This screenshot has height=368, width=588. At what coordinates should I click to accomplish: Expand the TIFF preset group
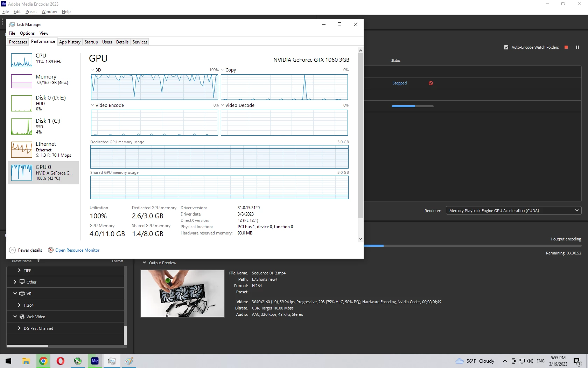[19, 270]
